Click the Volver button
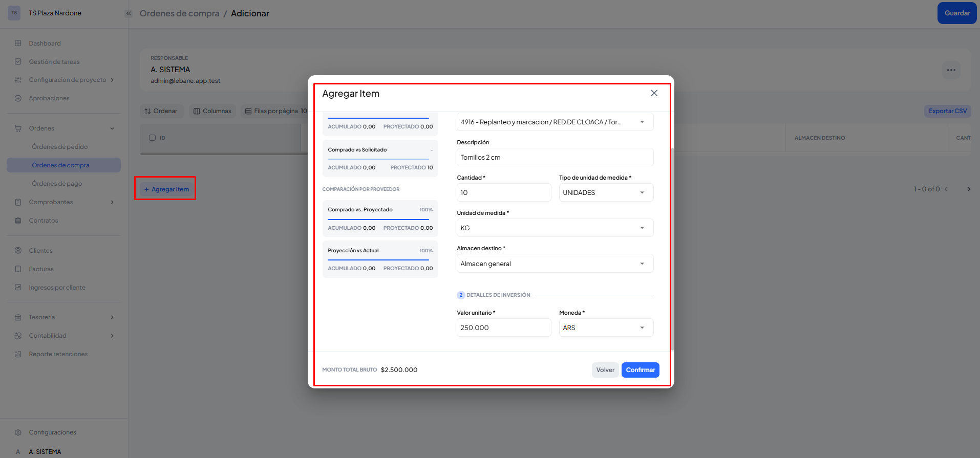The image size is (980, 458). [605, 370]
